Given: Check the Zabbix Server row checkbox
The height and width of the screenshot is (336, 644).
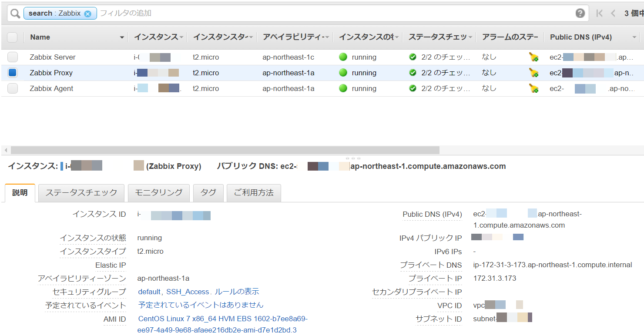Looking at the screenshot, I should pos(13,57).
